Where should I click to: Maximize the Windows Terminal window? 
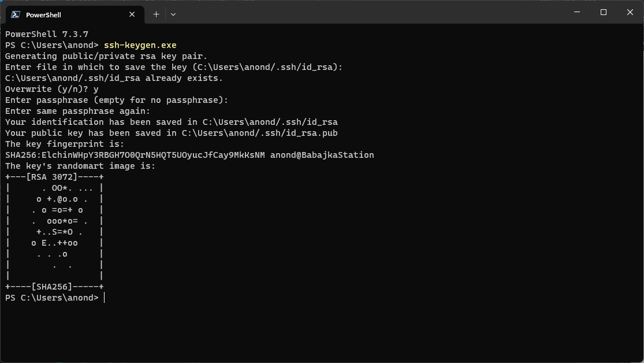point(603,12)
